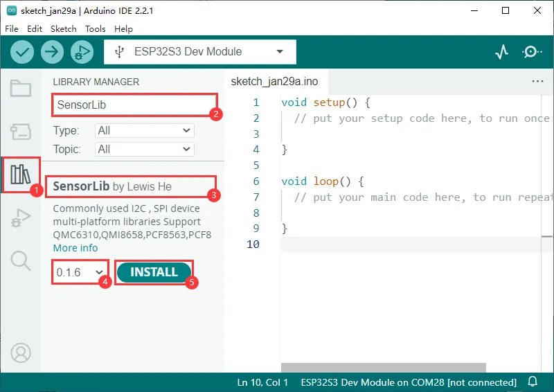Open the Sketchbook folder panel
554x392 pixels.
click(x=21, y=88)
